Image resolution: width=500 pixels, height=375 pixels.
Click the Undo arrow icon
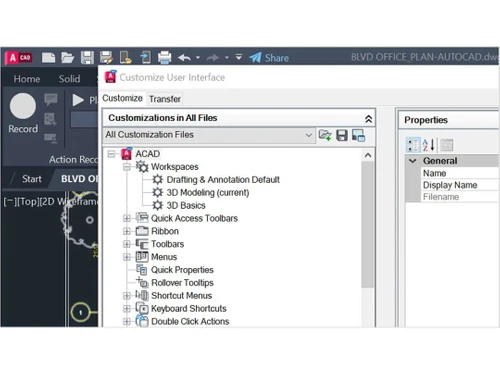click(184, 58)
